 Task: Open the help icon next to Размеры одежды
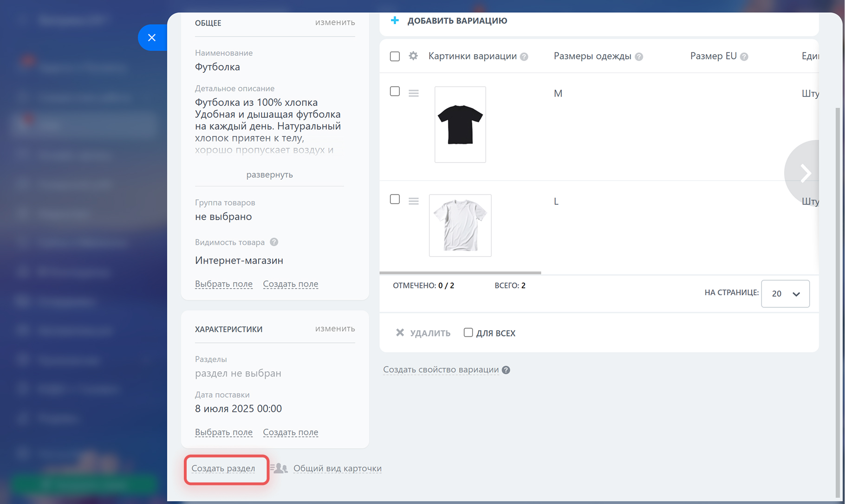(639, 57)
